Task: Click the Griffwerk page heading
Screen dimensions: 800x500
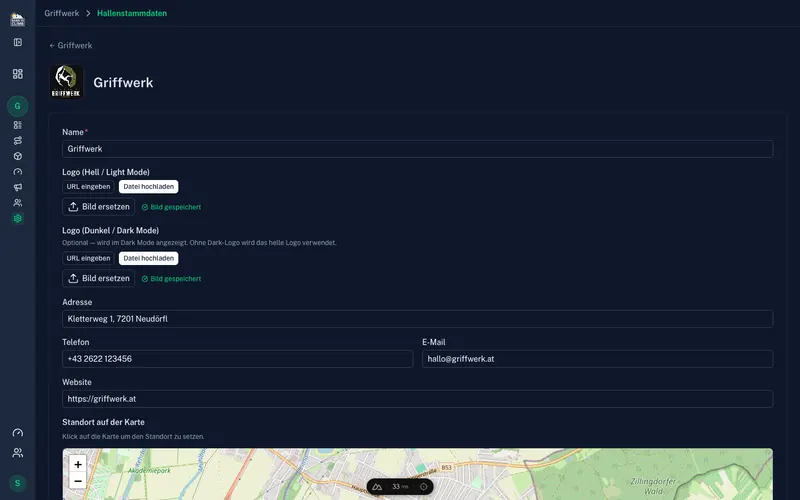Action: pyautogui.click(x=123, y=83)
